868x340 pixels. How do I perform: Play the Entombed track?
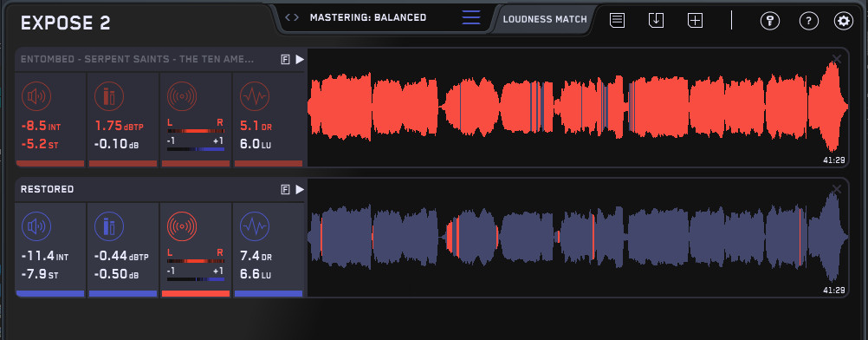coord(300,59)
